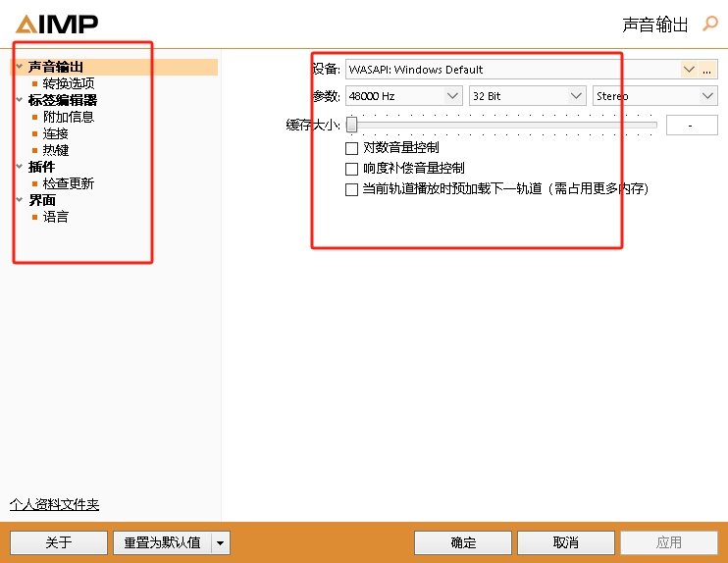This screenshot has height=563, width=728.
Task: Collapse the 声音输出 tree section
Action: (x=19, y=67)
